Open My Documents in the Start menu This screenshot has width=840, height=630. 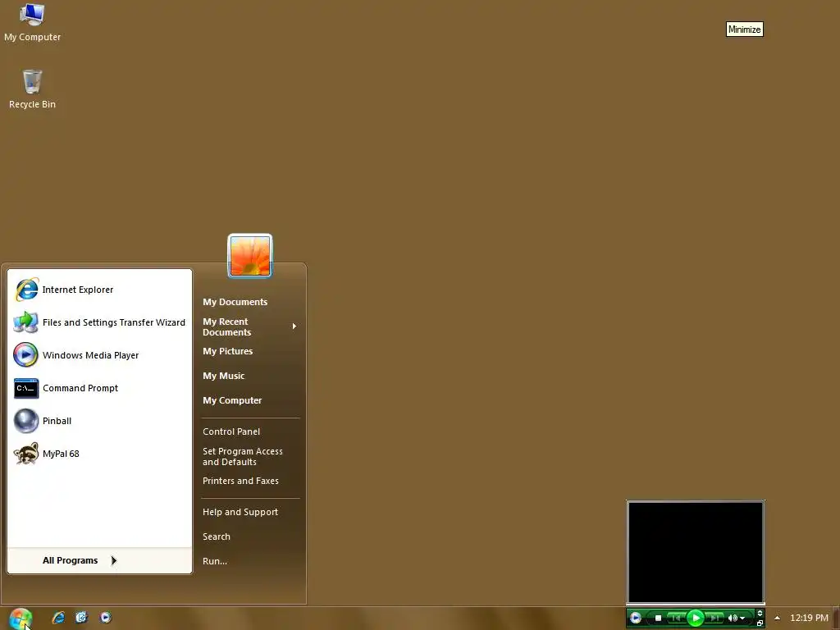(x=249, y=302)
